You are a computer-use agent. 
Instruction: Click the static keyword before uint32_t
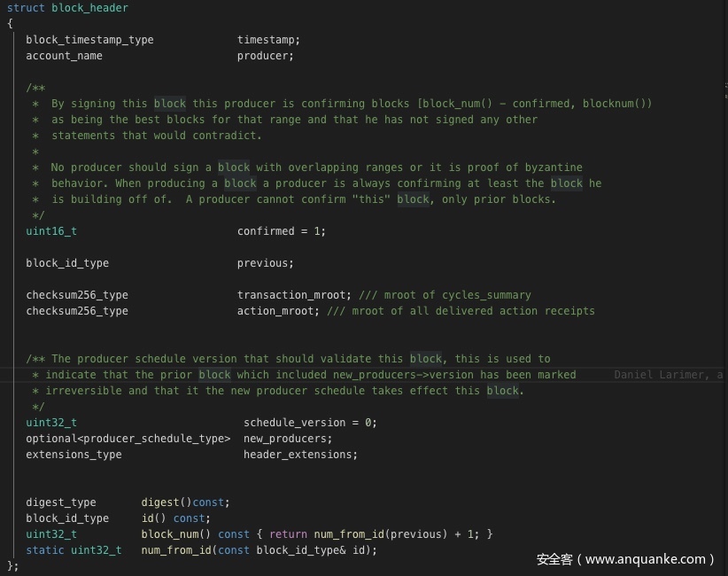coord(44,550)
